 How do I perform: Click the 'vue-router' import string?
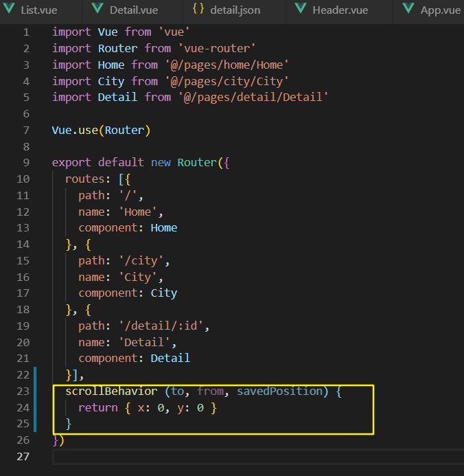[217, 49]
